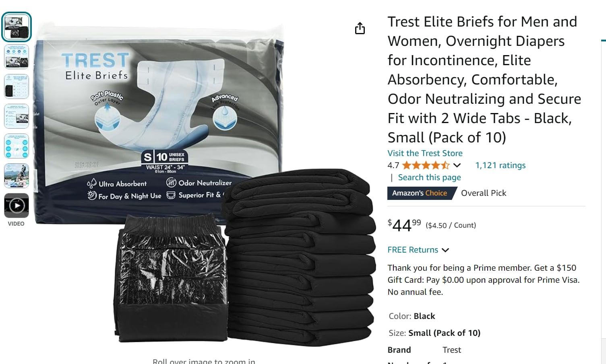Select the second product thumbnail image

pos(17,57)
